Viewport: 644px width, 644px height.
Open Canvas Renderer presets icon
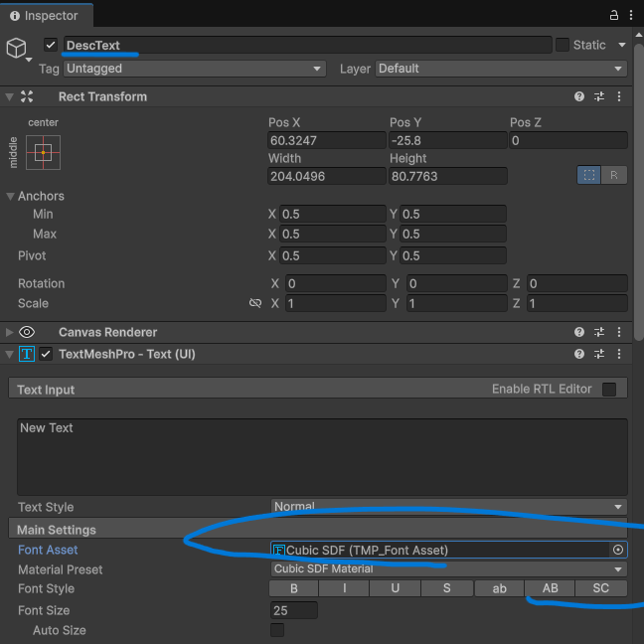coord(599,332)
